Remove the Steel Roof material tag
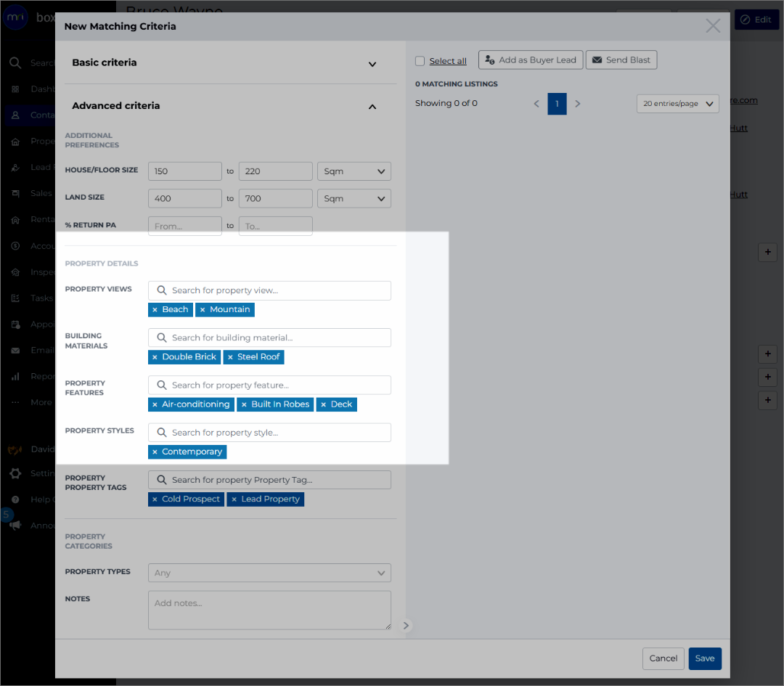This screenshot has height=686, width=784. click(231, 357)
